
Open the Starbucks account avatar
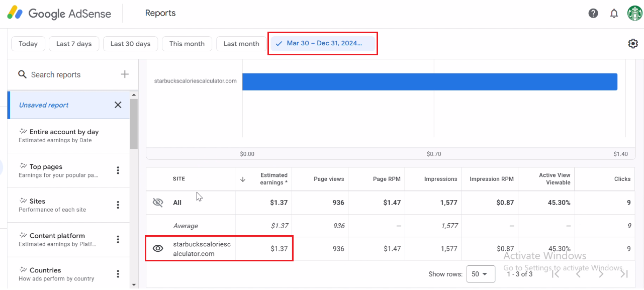pos(635,14)
